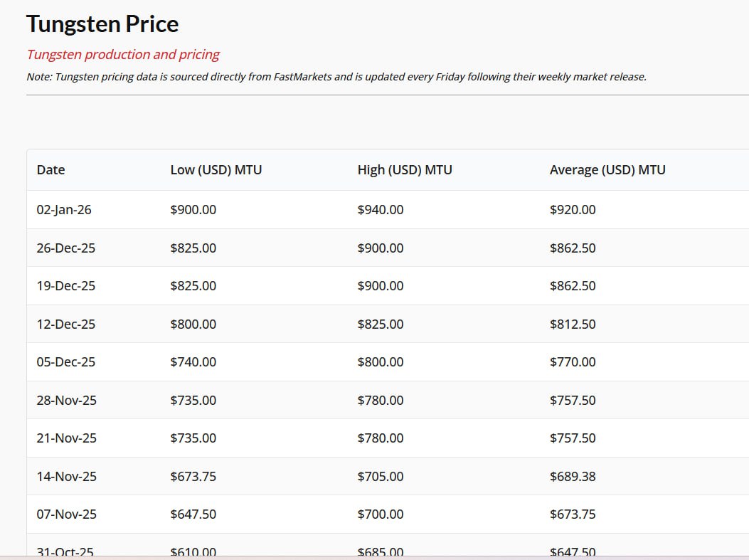Click the 07-Nov-25 date cell
This screenshot has width=749, height=560.
[x=67, y=514]
